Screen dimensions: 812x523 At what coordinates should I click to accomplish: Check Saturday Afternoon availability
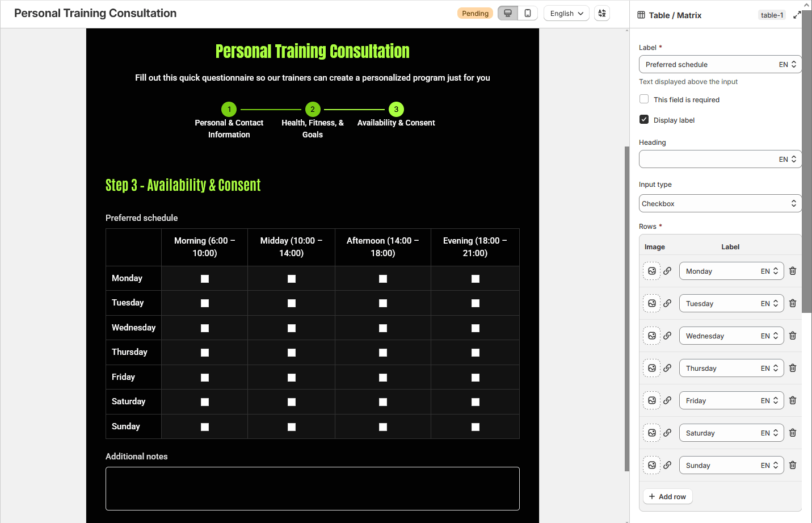pos(383,402)
